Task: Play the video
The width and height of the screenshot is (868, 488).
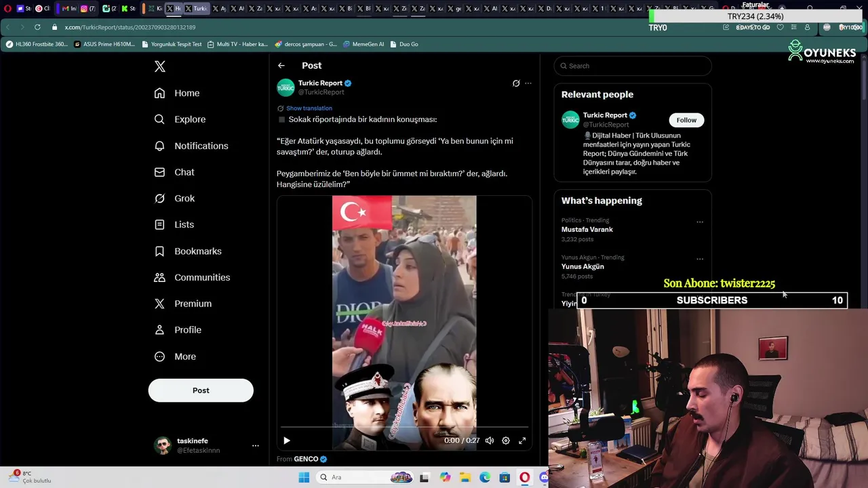Action: [x=287, y=441]
